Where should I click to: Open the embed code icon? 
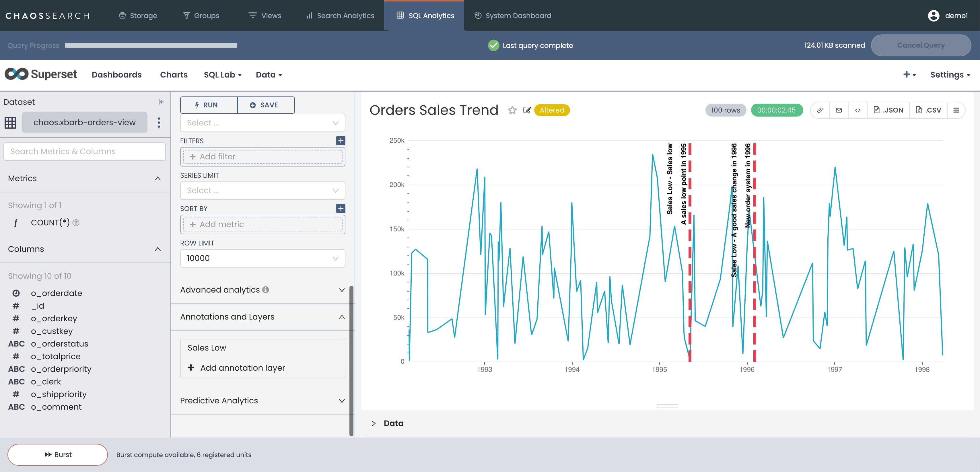pos(858,110)
